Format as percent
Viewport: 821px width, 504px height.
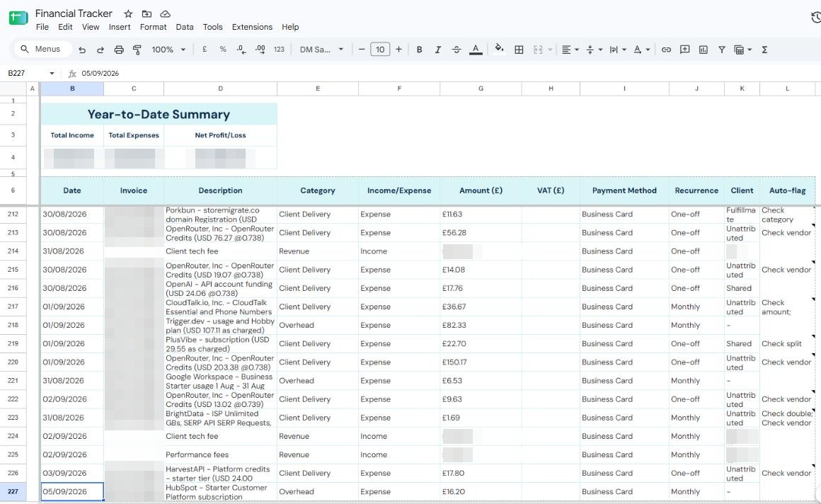(223, 50)
